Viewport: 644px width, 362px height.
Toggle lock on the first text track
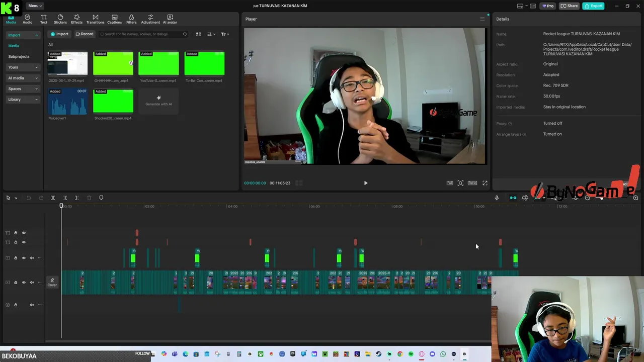click(16, 233)
